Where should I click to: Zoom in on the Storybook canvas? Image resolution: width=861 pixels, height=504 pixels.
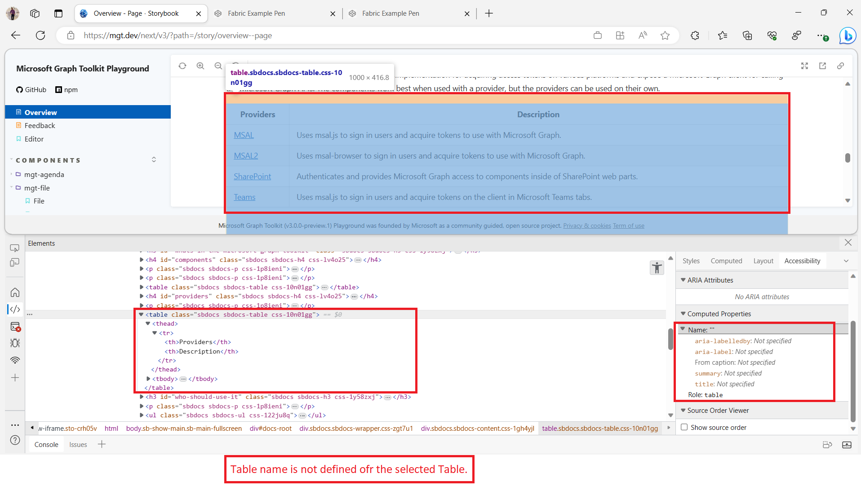200,66
